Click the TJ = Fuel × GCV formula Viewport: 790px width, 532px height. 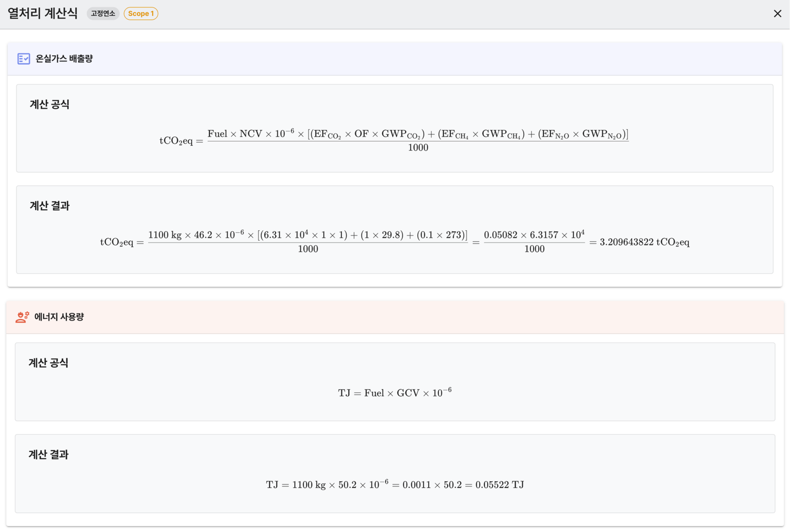(x=395, y=393)
